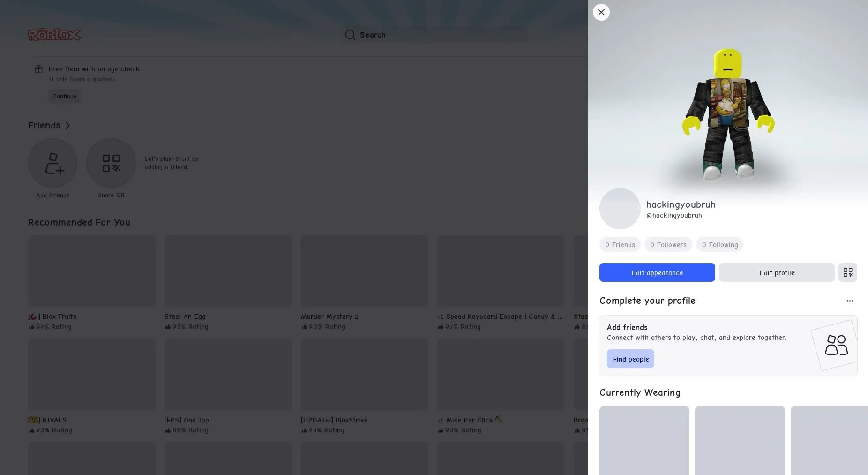Open Complete your profile more options
The height and width of the screenshot is (475, 868).
click(850, 301)
